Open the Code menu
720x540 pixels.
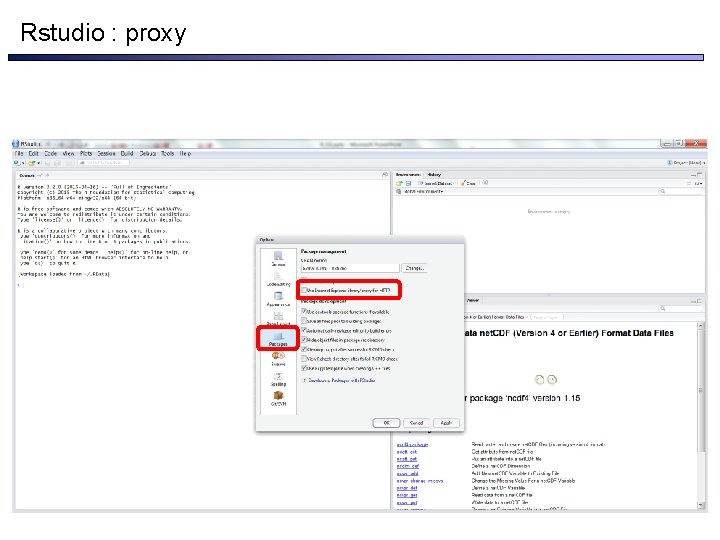51,153
